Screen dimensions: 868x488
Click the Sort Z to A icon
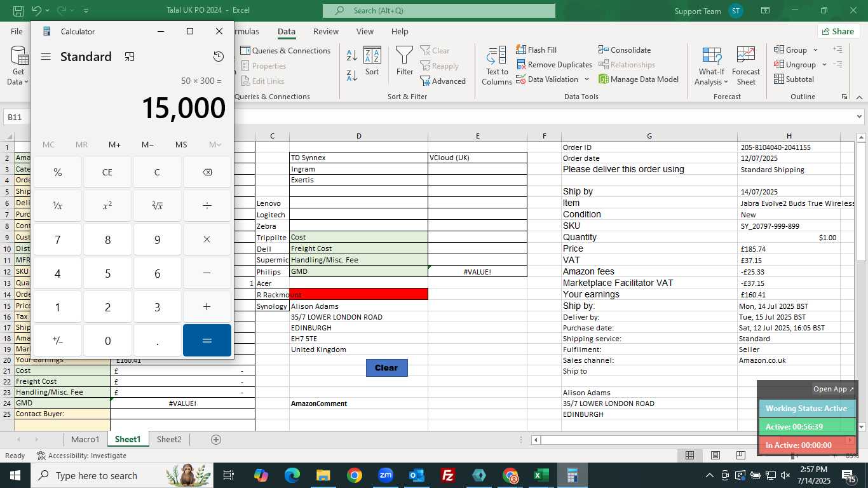(x=352, y=75)
